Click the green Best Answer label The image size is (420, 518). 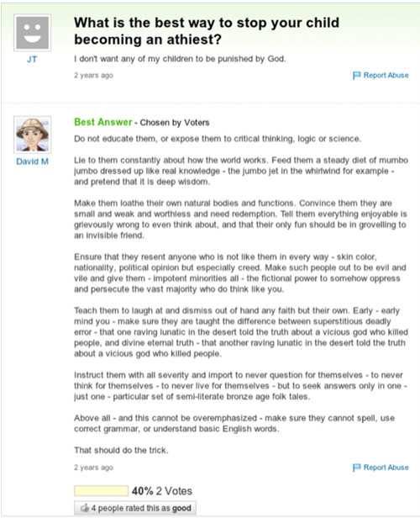(x=103, y=122)
